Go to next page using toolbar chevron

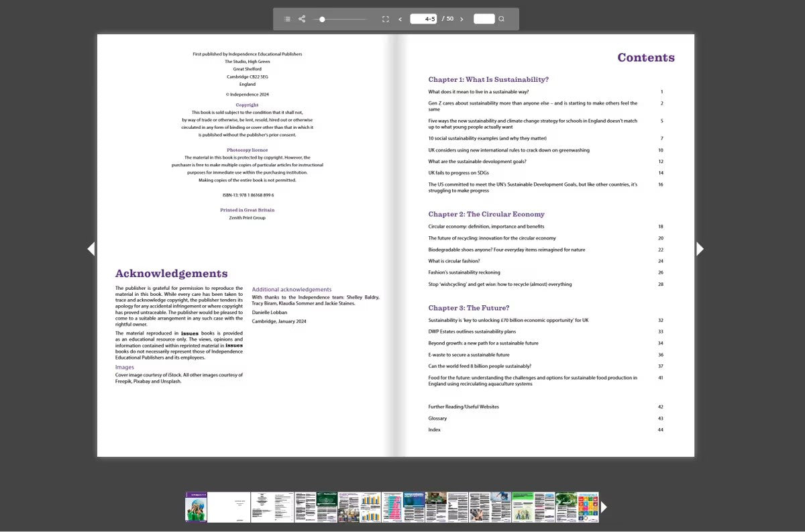(462, 19)
